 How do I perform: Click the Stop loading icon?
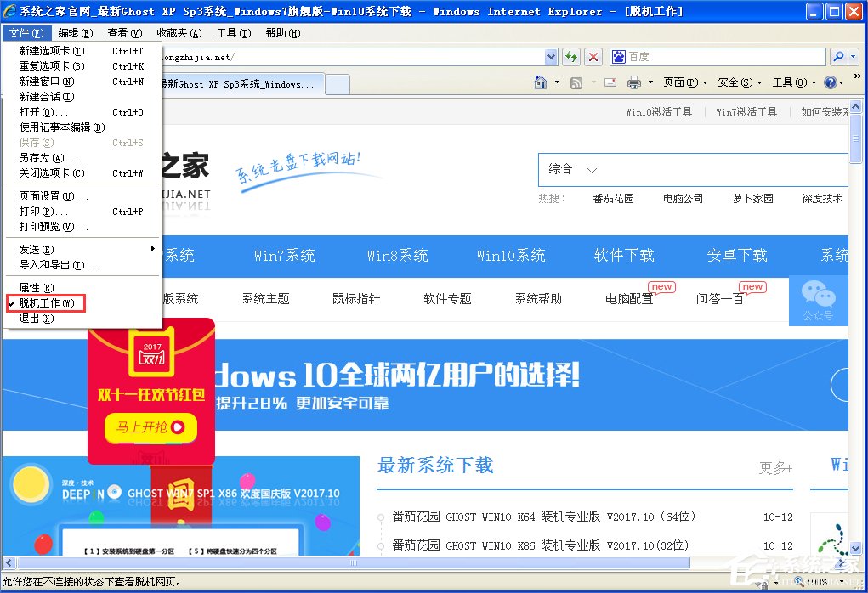(593, 56)
